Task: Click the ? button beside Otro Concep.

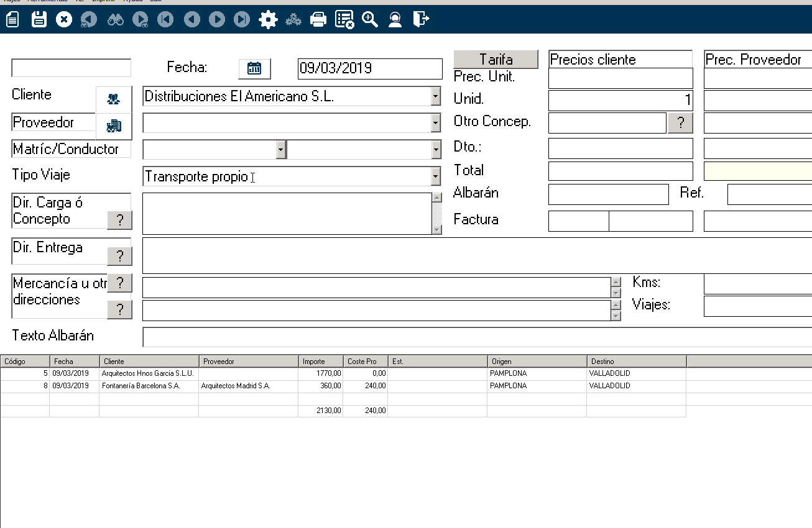Action: coord(681,123)
